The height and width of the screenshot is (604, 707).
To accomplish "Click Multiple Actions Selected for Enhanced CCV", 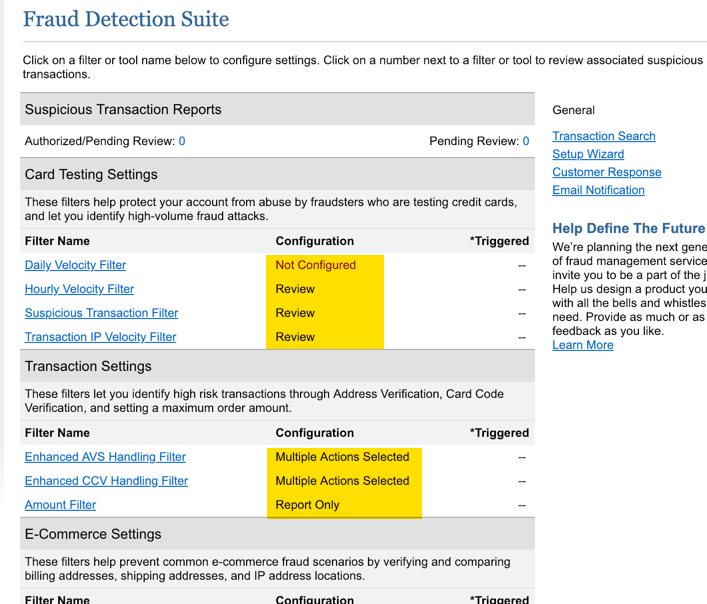I will click(x=342, y=481).
